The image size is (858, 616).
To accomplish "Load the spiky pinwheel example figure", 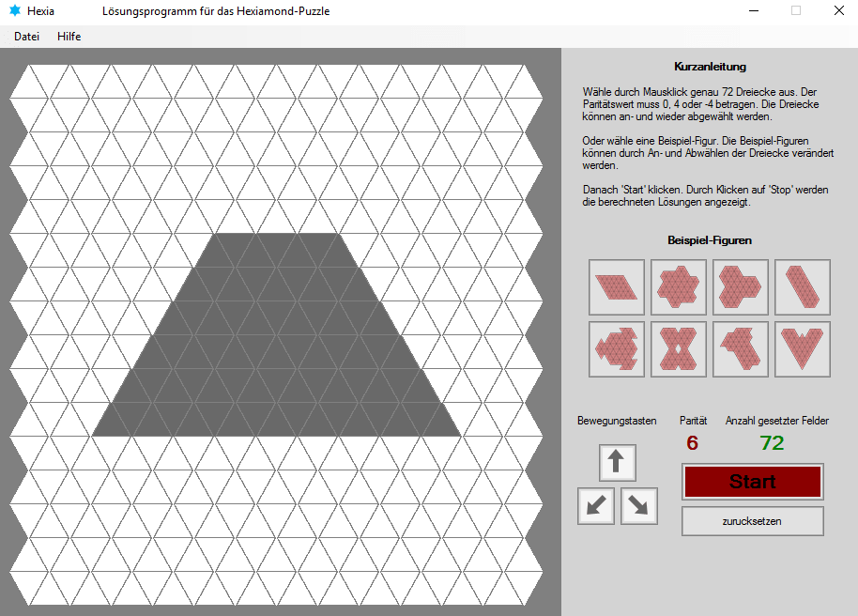I will (617, 349).
